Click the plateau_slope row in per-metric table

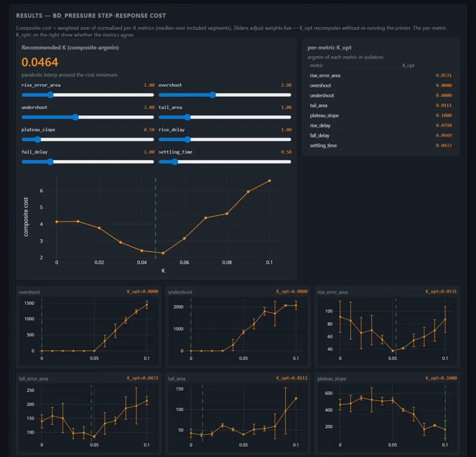click(x=381, y=115)
